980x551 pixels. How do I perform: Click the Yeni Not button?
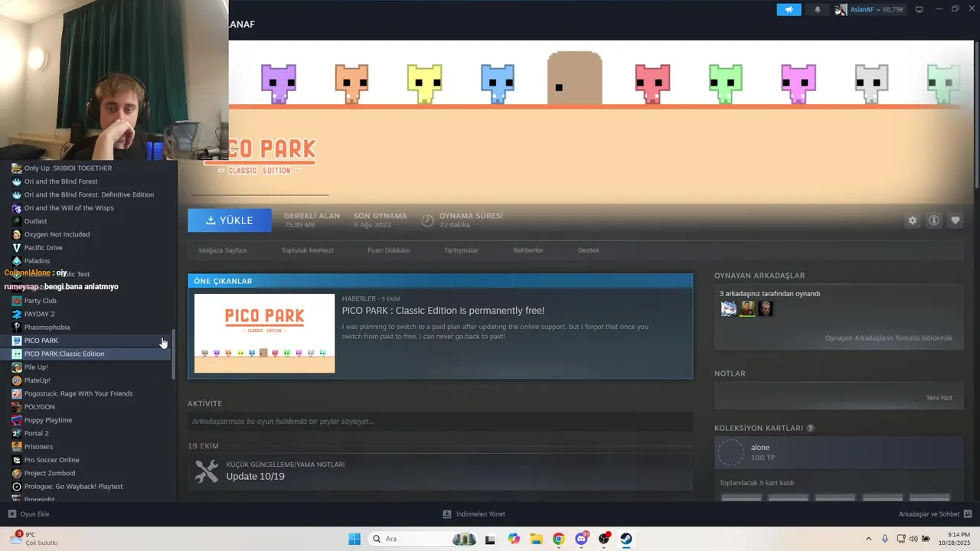point(939,398)
